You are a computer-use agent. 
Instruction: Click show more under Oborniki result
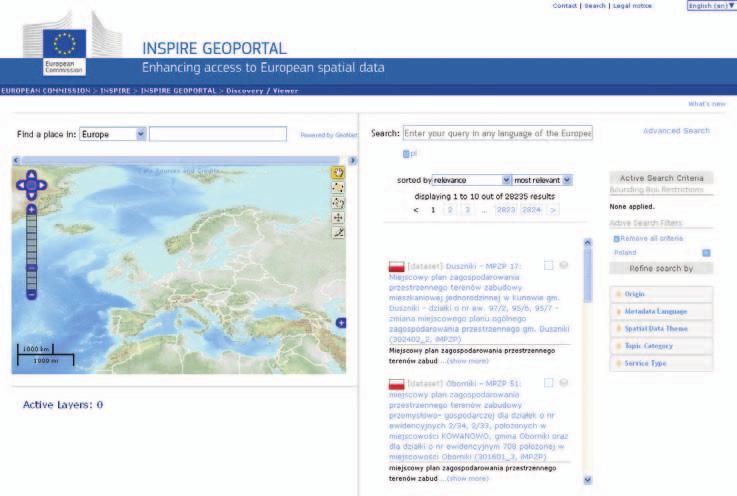tap(467, 479)
